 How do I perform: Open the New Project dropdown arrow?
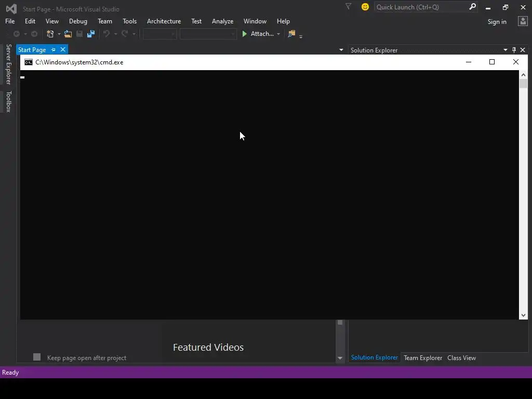pyautogui.click(x=59, y=34)
